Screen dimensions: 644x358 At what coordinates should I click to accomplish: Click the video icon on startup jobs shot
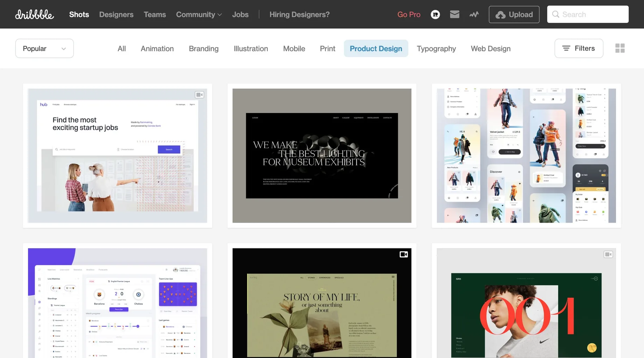tap(199, 95)
